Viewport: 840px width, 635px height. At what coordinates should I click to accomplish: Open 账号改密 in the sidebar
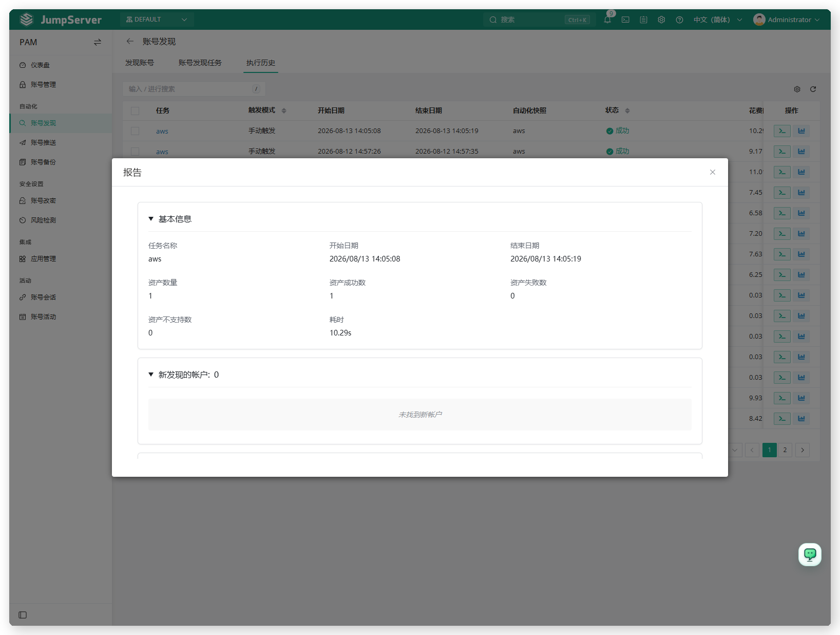pos(61,201)
